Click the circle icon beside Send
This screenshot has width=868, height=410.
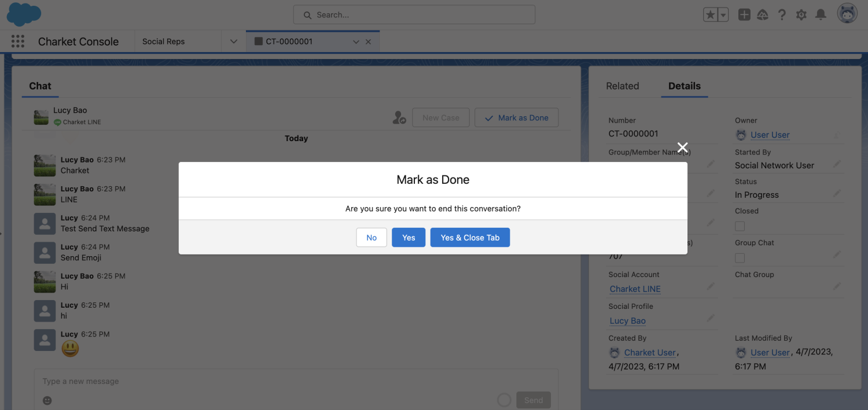coord(504,400)
